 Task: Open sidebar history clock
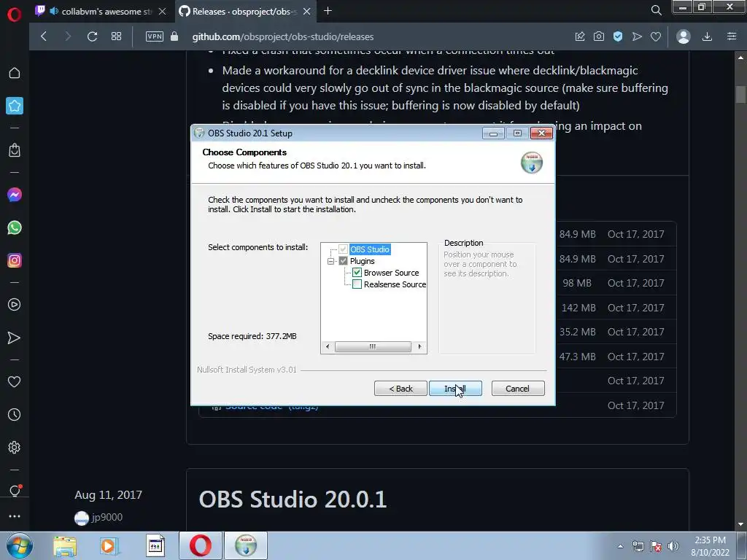pos(15,415)
